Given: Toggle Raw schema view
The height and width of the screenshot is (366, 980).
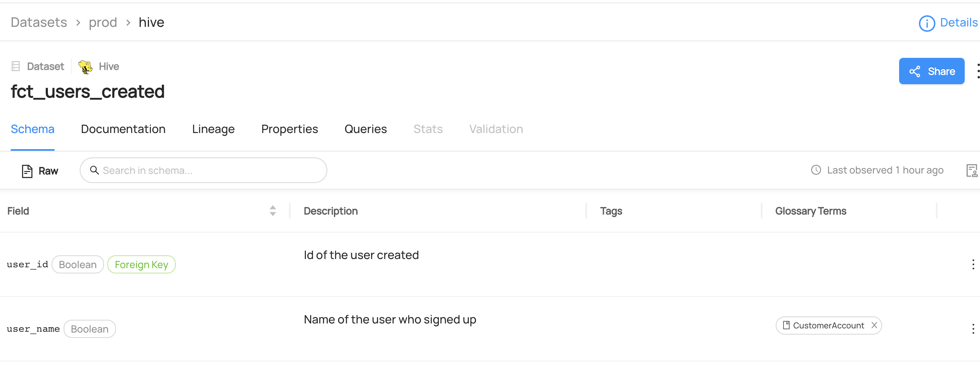Looking at the screenshot, I should coord(40,171).
